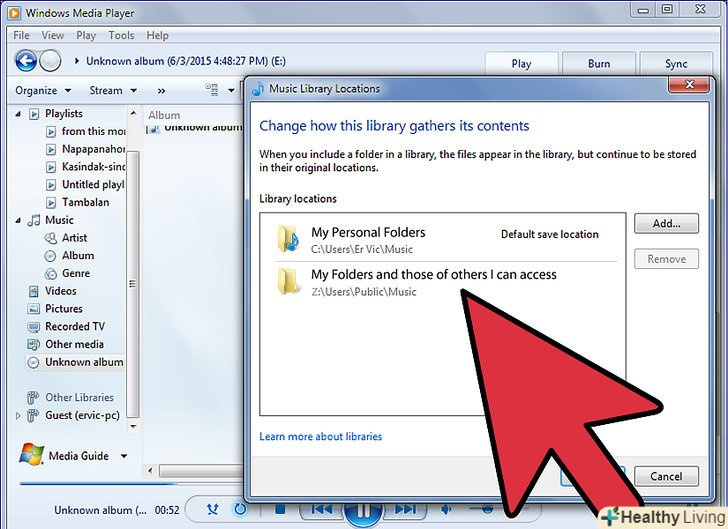Click the Unknown album breadcrumb text
This screenshot has width=728, height=529.
(186, 61)
